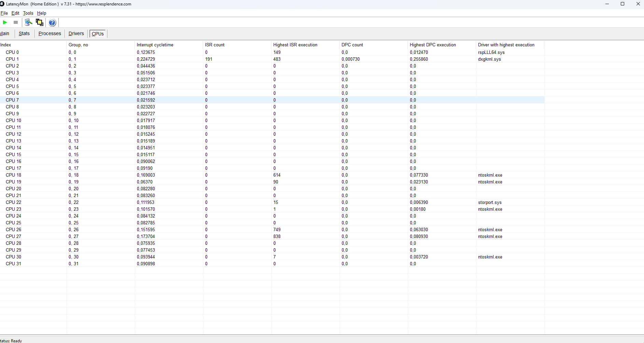Sort by the Group, no column header
This screenshot has height=343, width=644.
101,45
